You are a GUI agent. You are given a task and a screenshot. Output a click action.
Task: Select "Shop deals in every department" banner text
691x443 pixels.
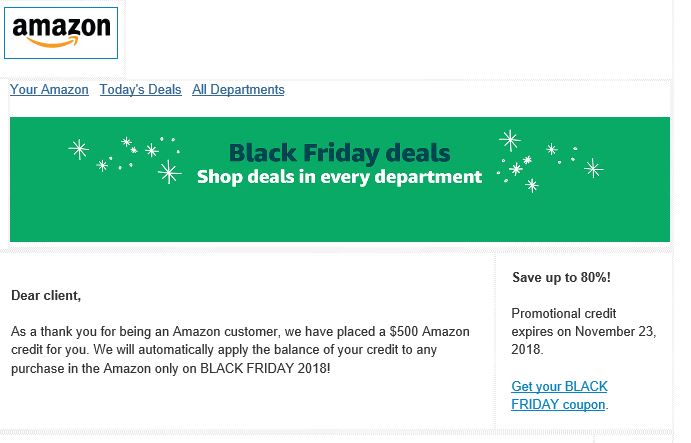339,178
